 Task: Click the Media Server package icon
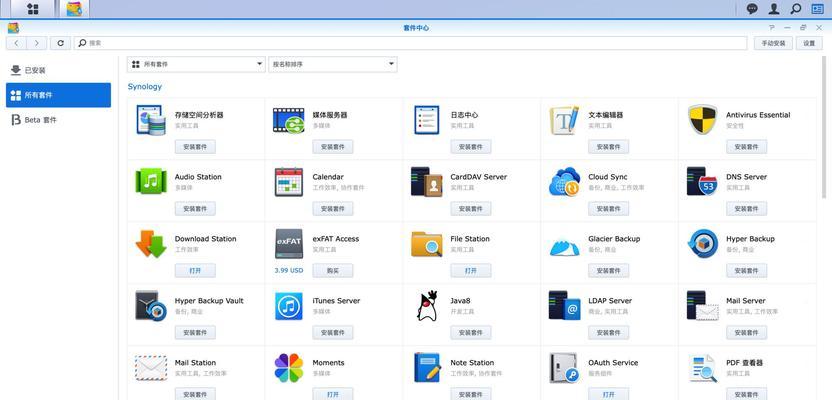coord(289,120)
